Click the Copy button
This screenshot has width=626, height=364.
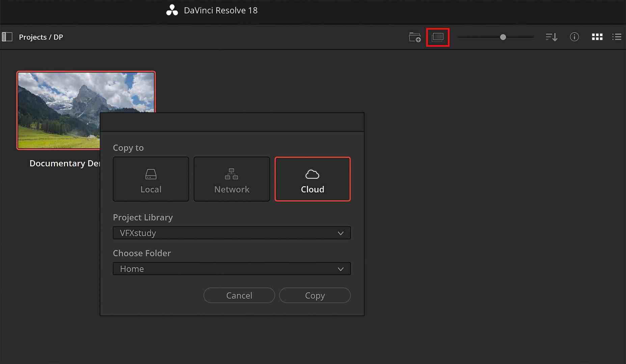[315, 295]
